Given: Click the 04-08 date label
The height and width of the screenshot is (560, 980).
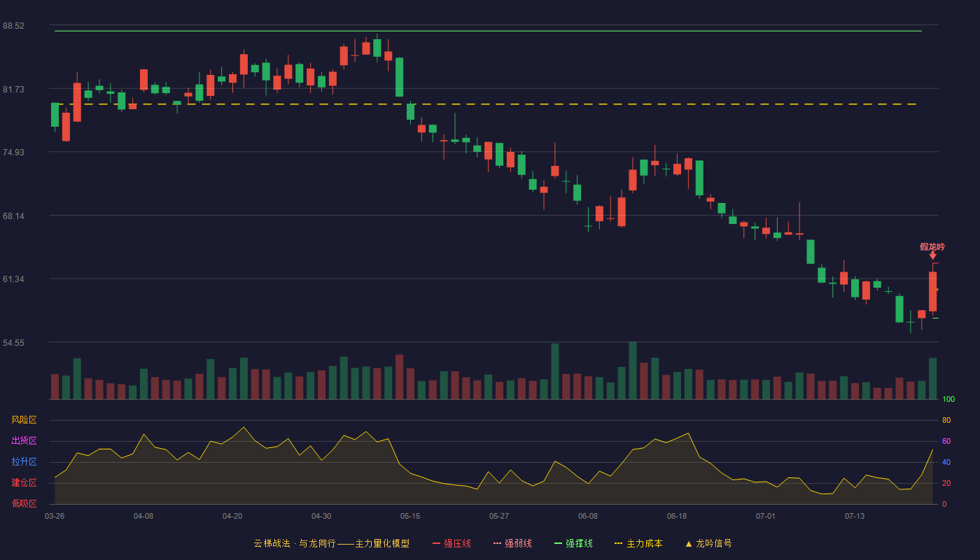Looking at the screenshot, I should (x=143, y=516).
